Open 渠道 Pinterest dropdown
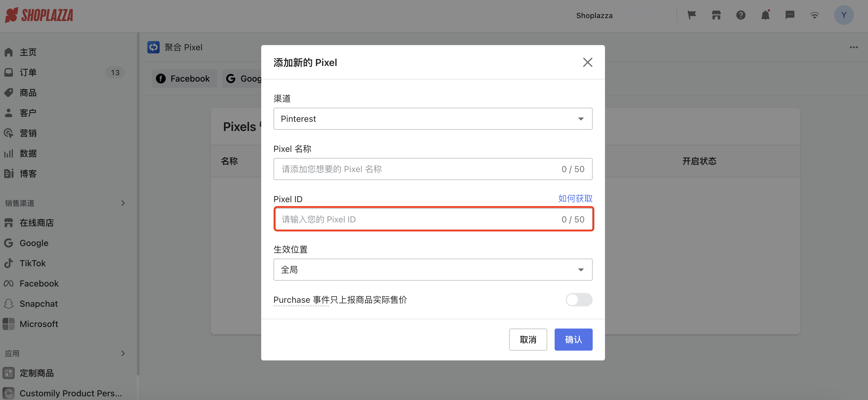Screen dimensions: 868x400 pos(433,118)
